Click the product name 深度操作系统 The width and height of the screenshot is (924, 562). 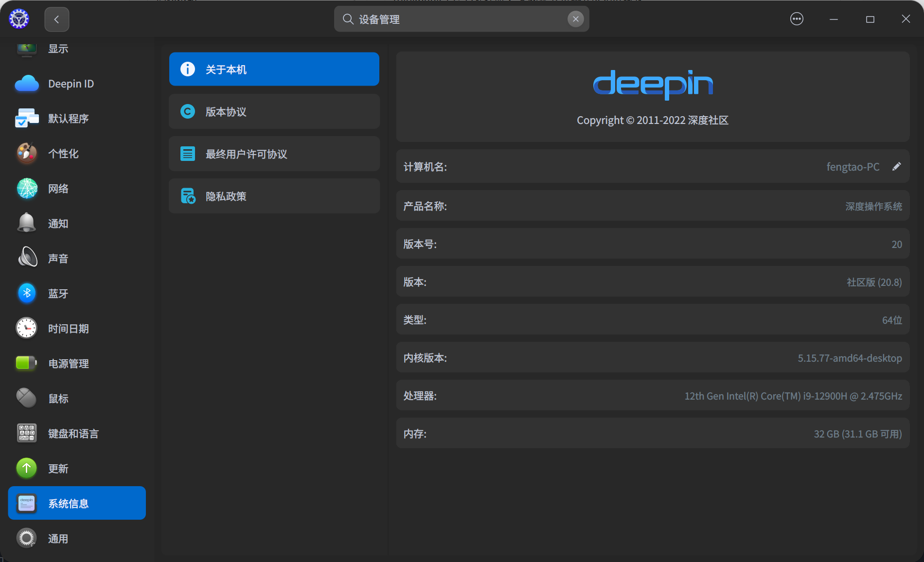[x=874, y=206]
